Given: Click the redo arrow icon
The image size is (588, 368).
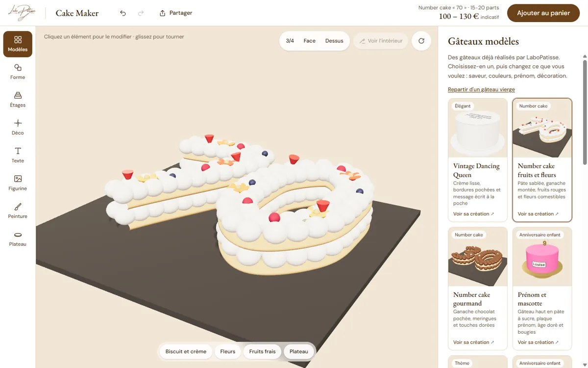Looking at the screenshot, I should pos(141,13).
